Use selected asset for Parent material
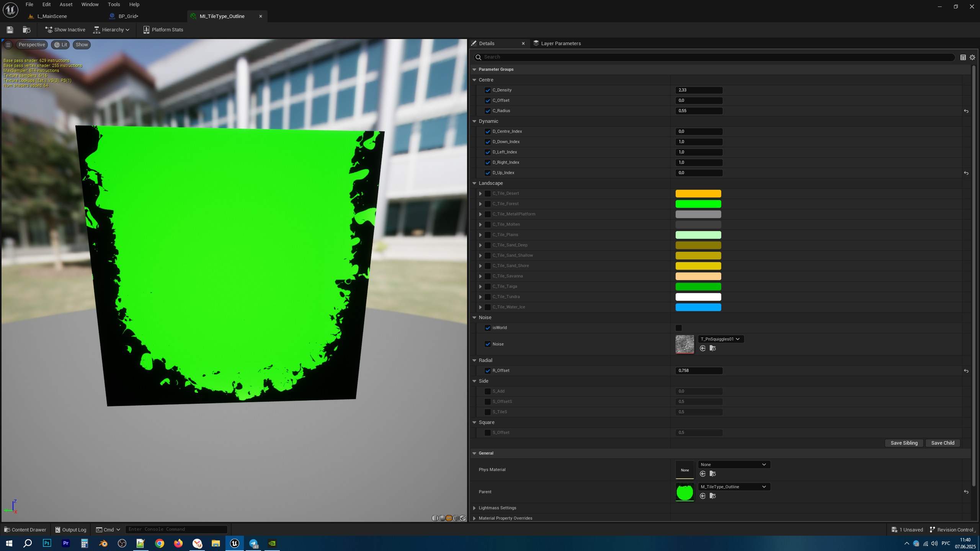The image size is (980, 551). [x=703, y=496]
